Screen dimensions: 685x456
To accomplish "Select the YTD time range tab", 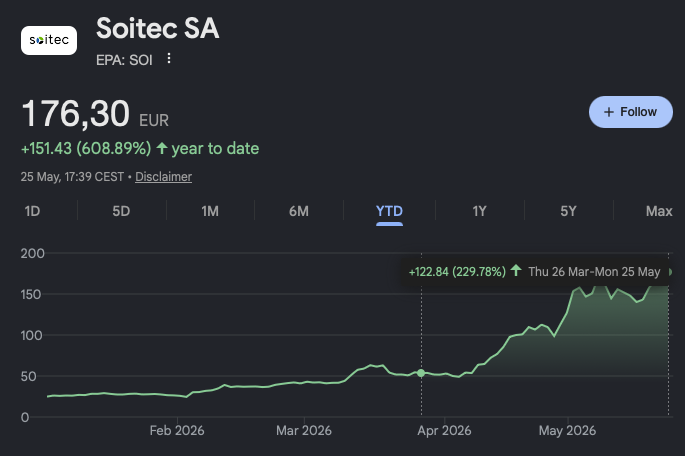I will point(389,211).
